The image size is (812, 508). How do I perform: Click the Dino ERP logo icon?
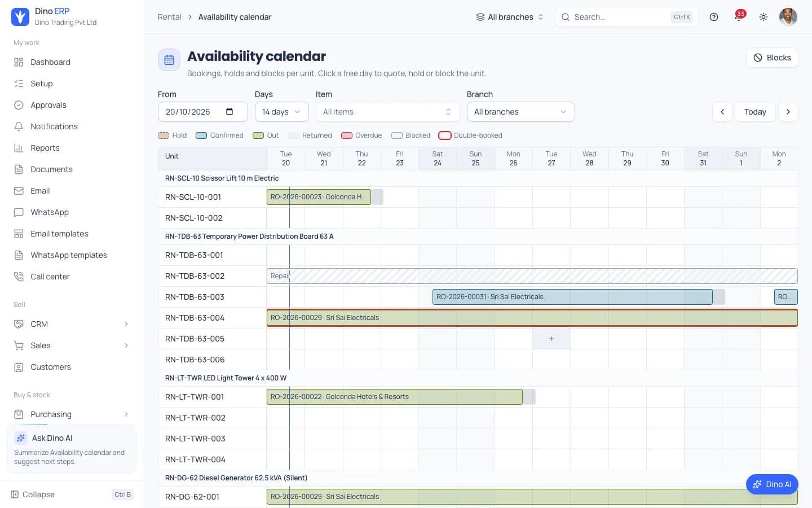[20, 17]
